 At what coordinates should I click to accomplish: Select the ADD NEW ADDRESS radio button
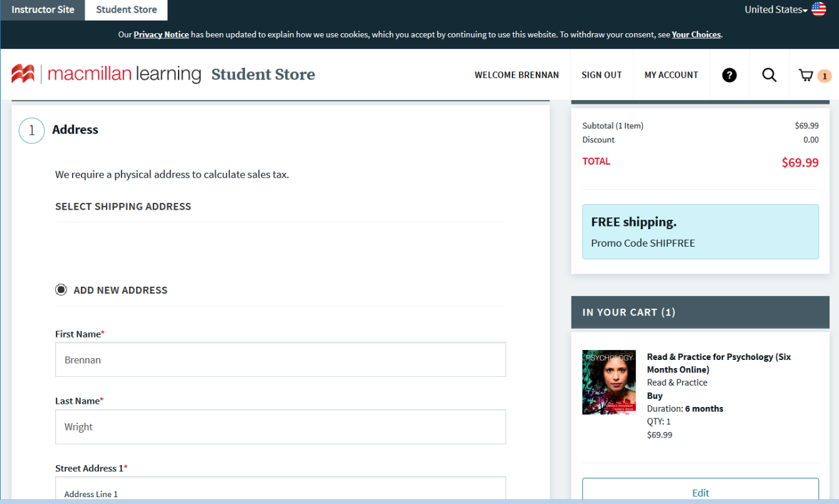click(x=61, y=289)
